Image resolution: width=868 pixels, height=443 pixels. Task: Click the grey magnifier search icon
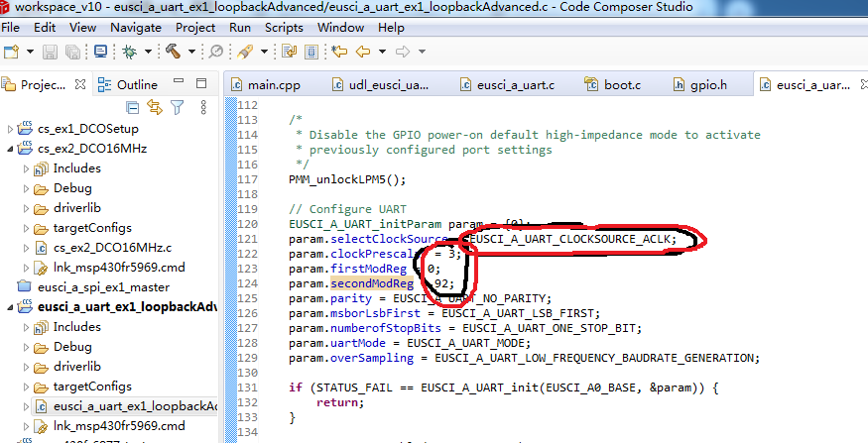[x=216, y=52]
